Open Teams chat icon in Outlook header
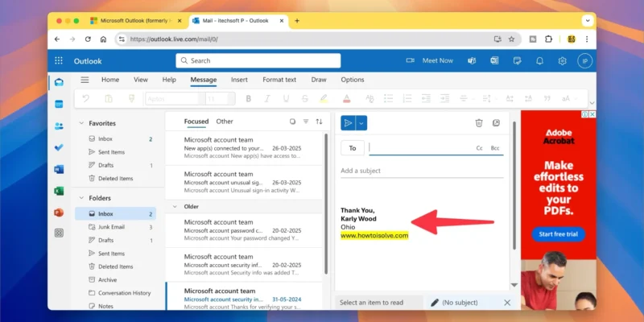Viewport: 644px width, 322px height. [472, 61]
